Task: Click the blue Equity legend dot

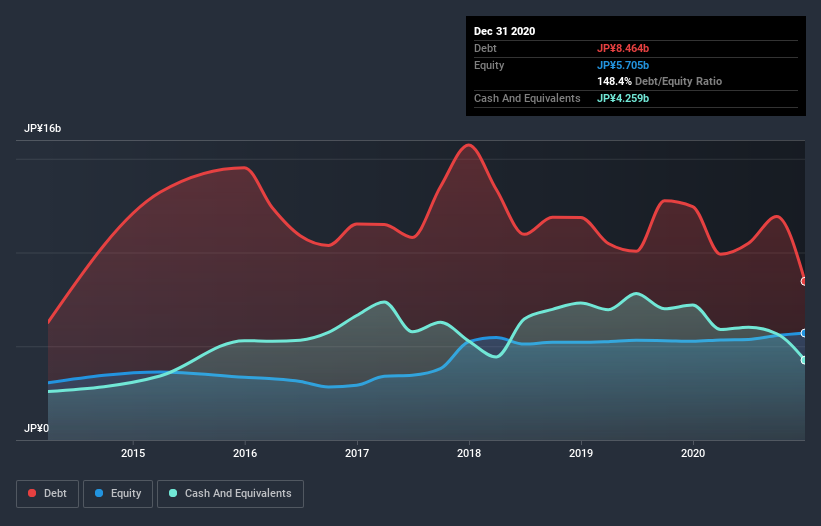Action: coord(99,493)
